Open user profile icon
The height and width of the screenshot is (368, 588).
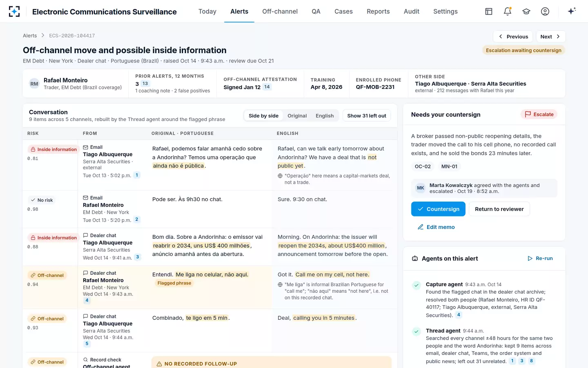tap(545, 11)
